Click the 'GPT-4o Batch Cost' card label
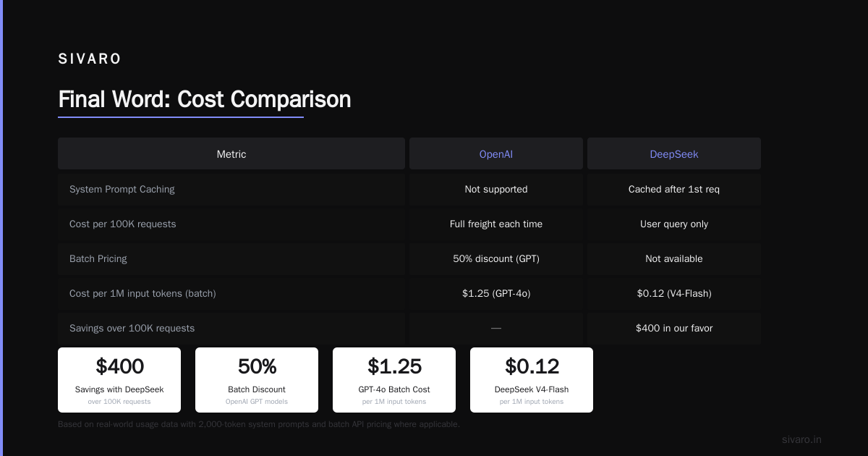Image resolution: width=868 pixels, height=456 pixels. click(x=394, y=389)
